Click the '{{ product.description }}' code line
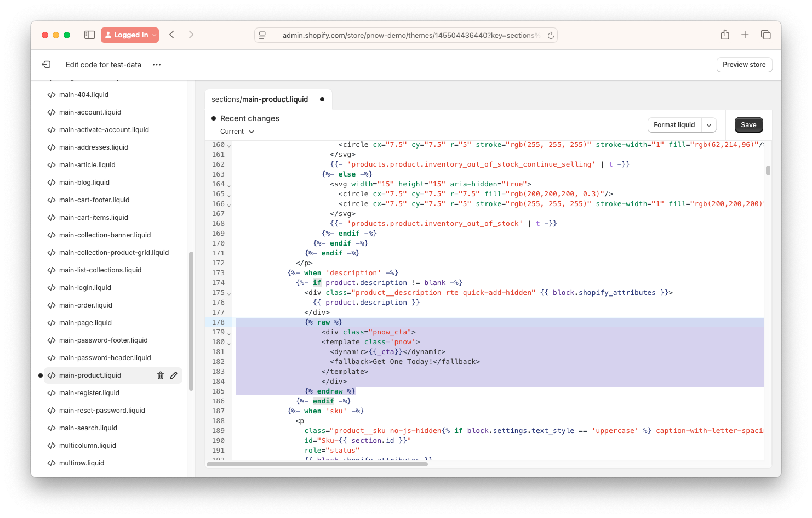Image resolution: width=812 pixels, height=518 pixels. point(366,303)
